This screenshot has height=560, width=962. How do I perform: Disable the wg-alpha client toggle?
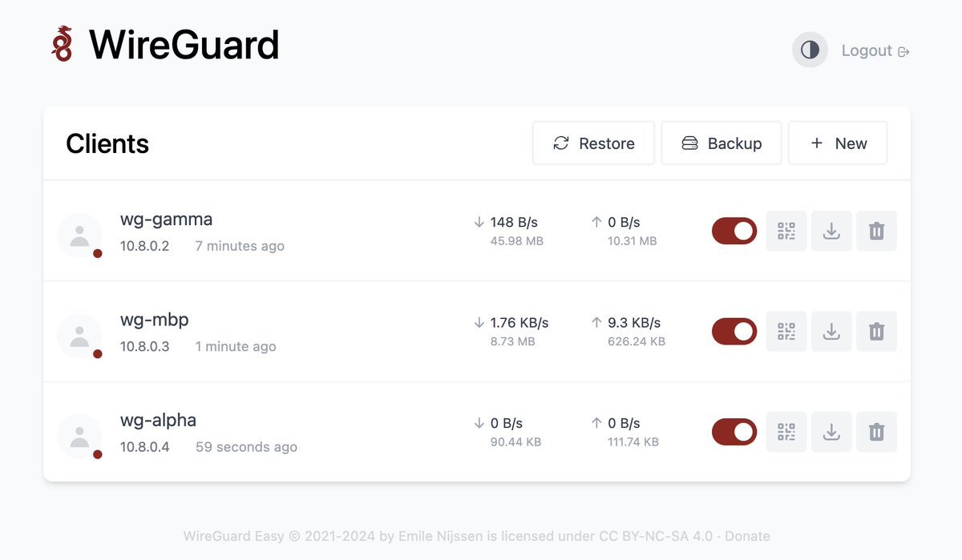734,432
